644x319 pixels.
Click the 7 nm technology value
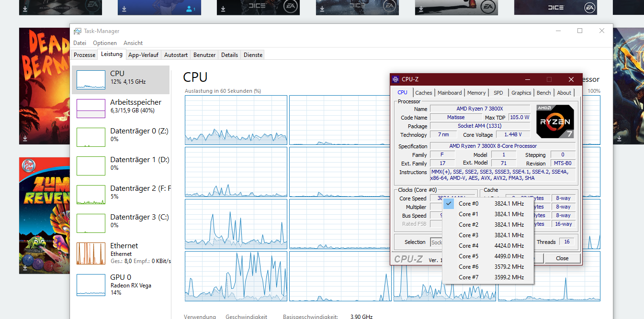[x=443, y=135]
